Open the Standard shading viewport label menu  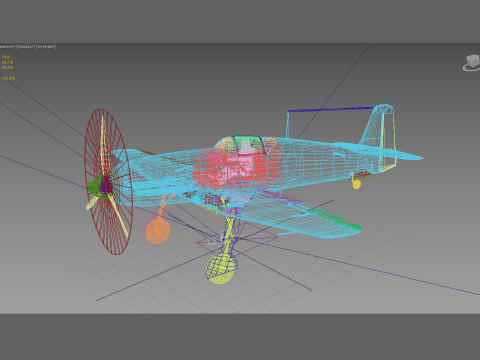[x=25, y=47]
